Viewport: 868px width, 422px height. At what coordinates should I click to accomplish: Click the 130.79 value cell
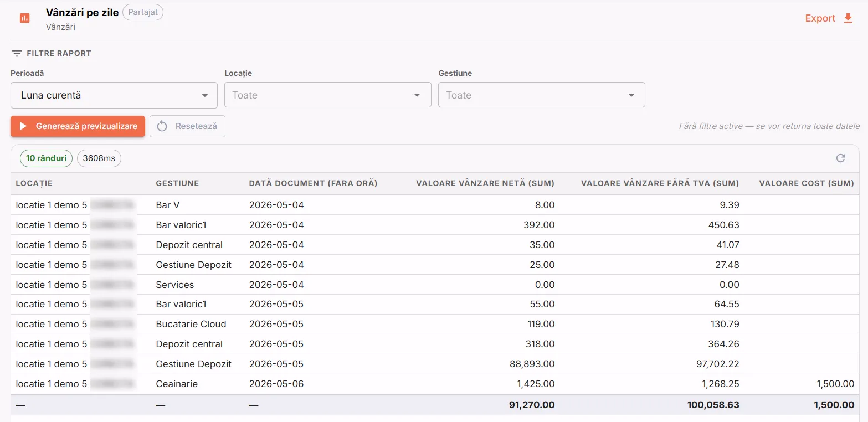pos(724,324)
